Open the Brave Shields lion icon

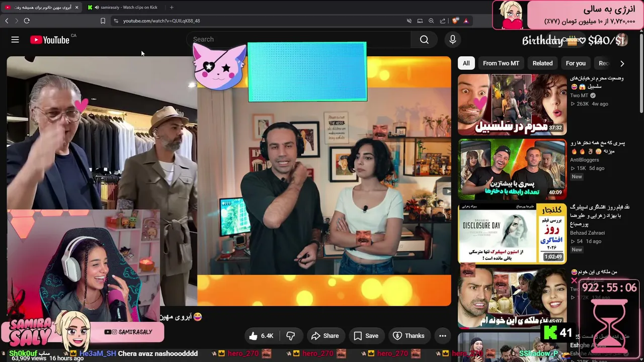tap(455, 21)
